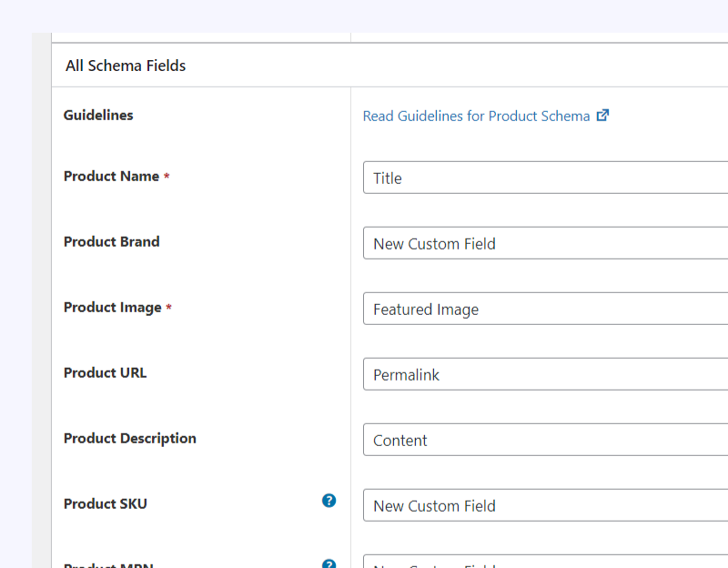Select the Product Description field label
The image size is (728, 568).
pyautogui.click(x=129, y=439)
